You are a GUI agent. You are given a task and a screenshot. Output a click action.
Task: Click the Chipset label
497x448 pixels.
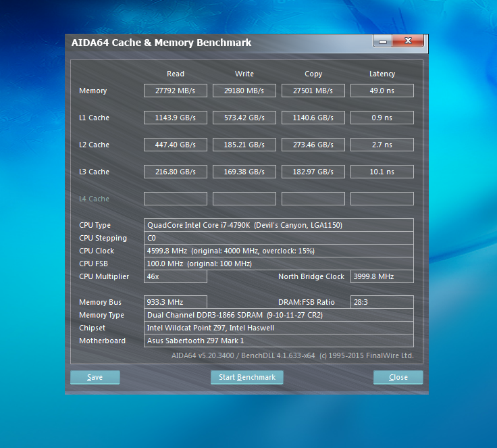(x=92, y=328)
